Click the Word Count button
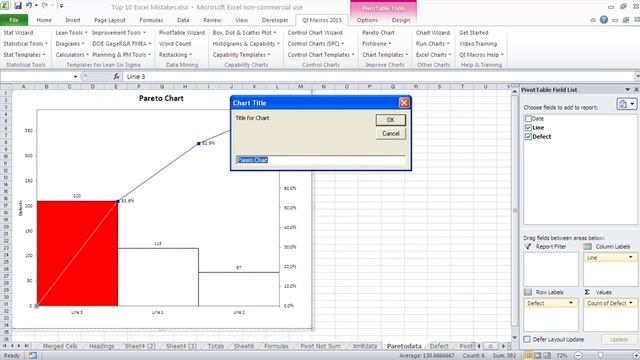Image resolution: width=640 pixels, height=360 pixels. tap(175, 44)
